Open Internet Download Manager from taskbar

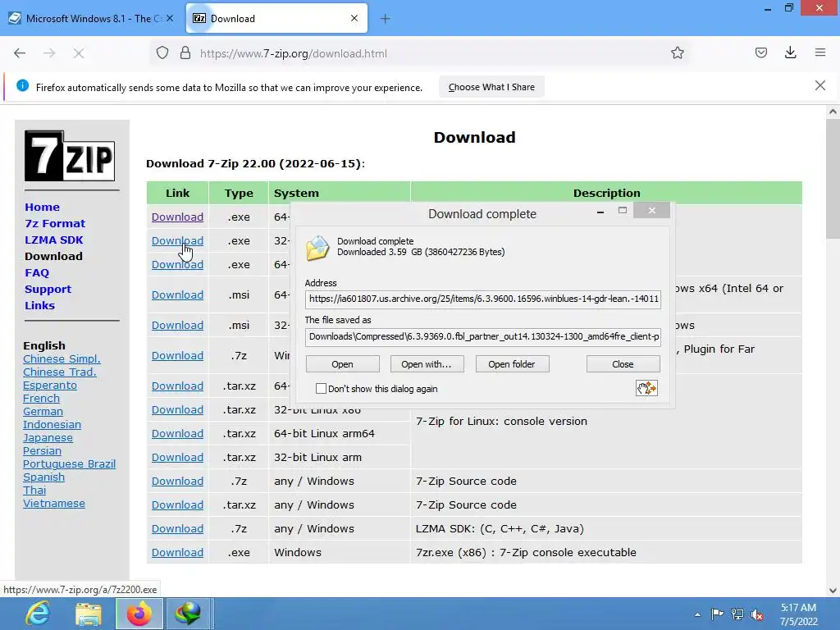187,614
